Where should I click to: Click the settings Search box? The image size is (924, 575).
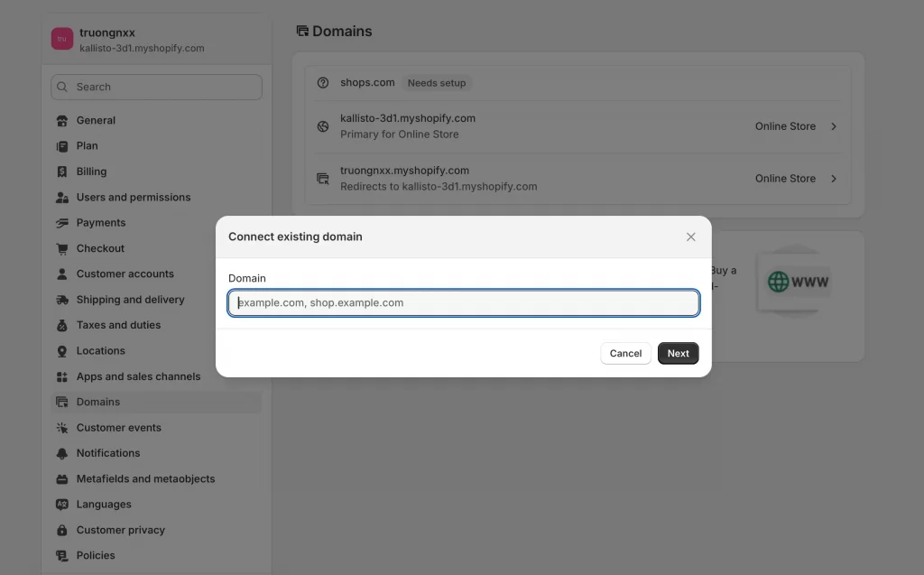[x=156, y=87]
